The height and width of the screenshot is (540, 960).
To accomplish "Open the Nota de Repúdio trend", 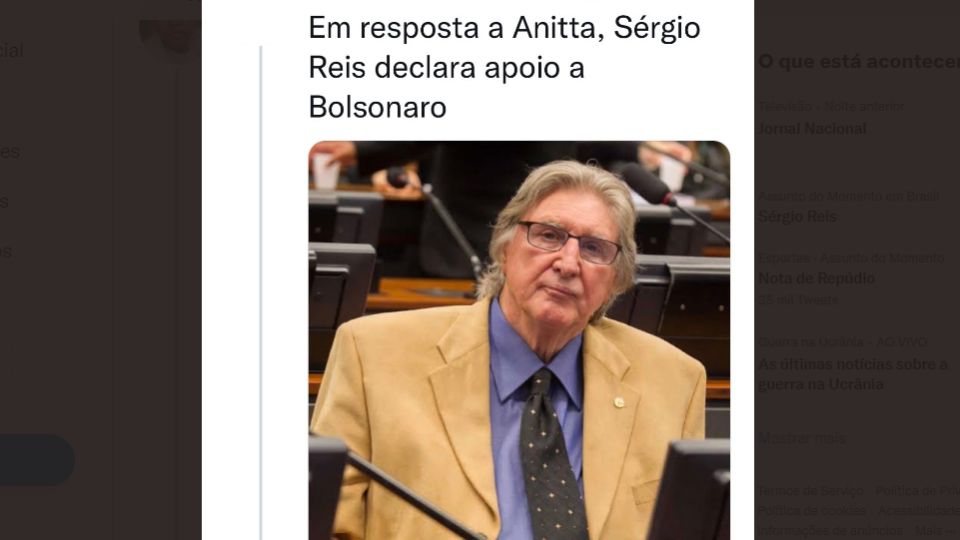I will (x=816, y=279).
